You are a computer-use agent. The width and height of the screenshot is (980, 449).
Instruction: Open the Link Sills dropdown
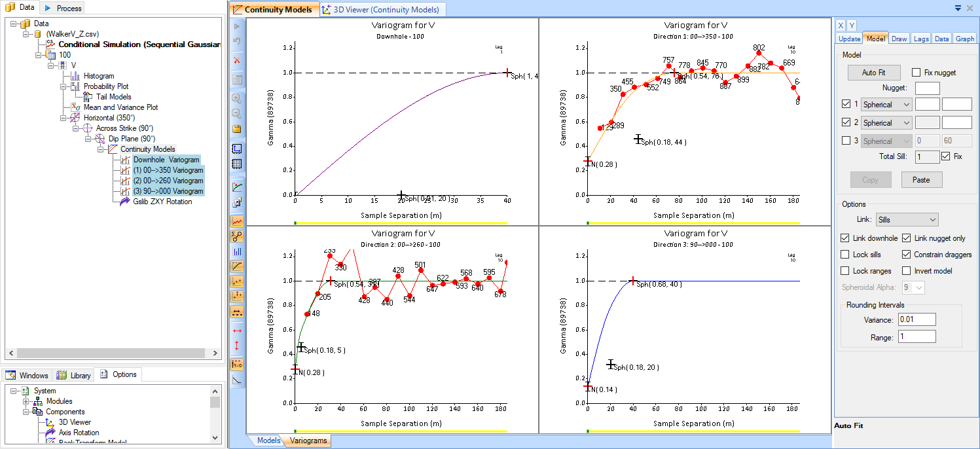907,220
